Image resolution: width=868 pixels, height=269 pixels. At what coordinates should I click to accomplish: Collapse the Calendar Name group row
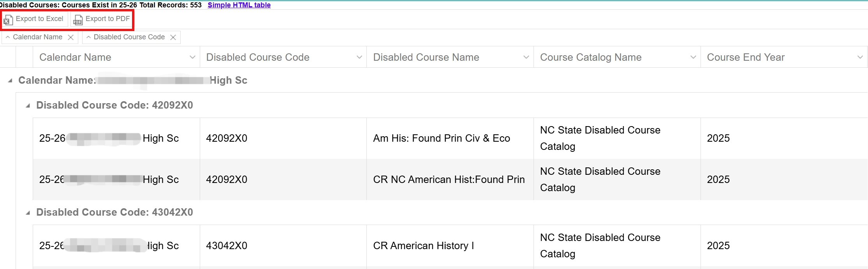point(10,81)
